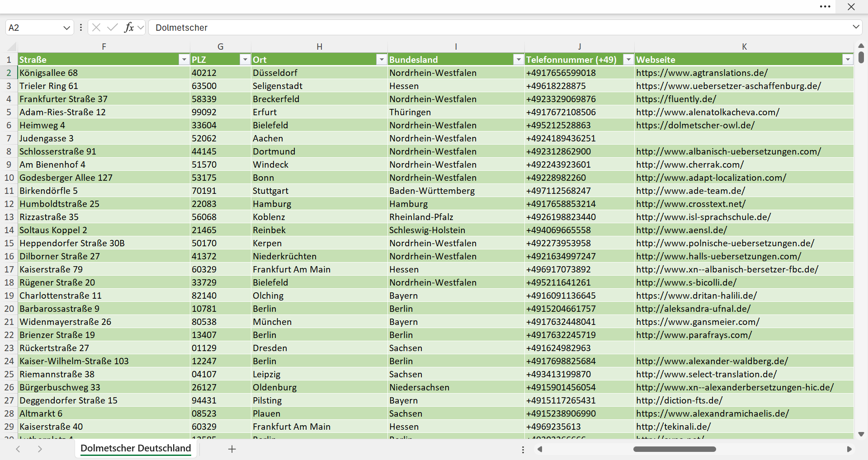Open the Webseite column filter dropdown
The image size is (868, 460).
pyautogui.click(x=848, y=60)
